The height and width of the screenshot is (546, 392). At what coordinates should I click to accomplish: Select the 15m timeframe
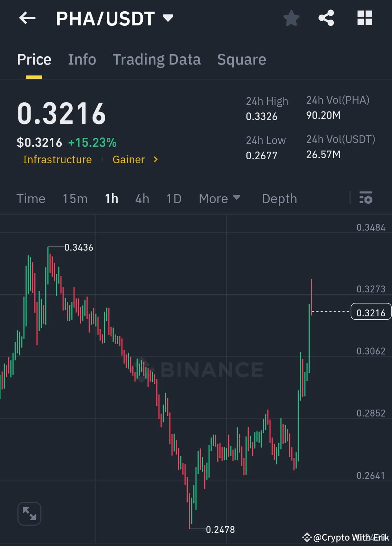(x=75, y=198)
